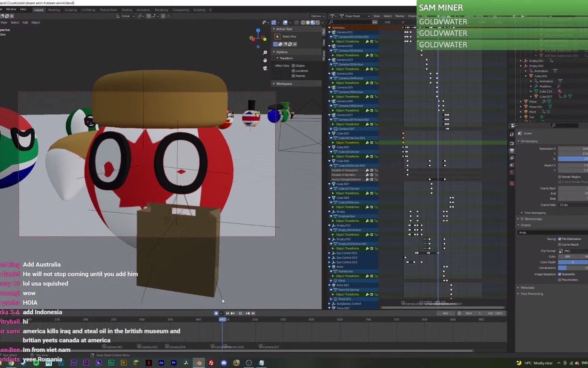
Task: Enable the Cache Result checkbox
Action: click(x=559, y=245)
